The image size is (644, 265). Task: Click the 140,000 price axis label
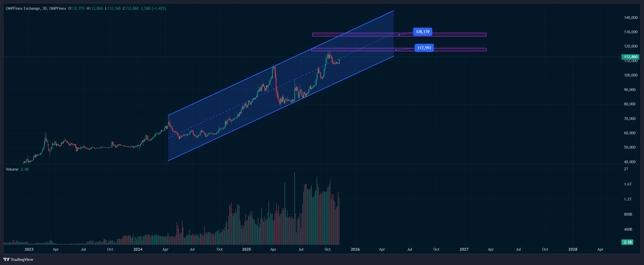coord(631,18)
